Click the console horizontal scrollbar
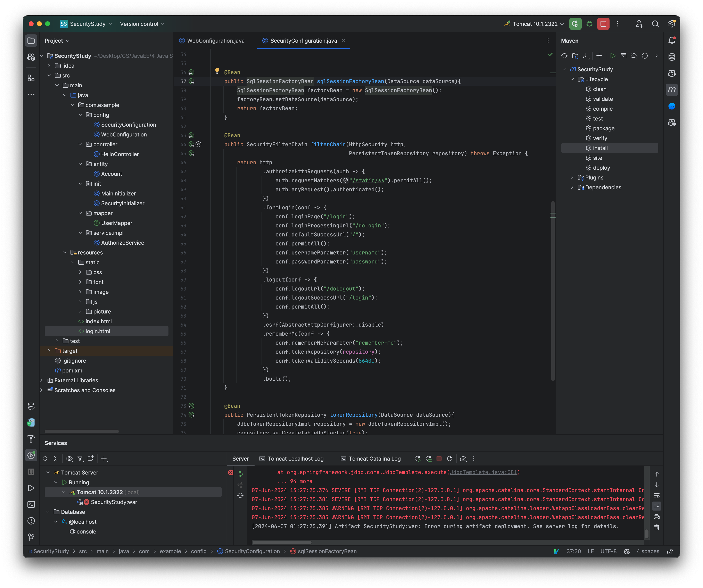 coord(282,542)
